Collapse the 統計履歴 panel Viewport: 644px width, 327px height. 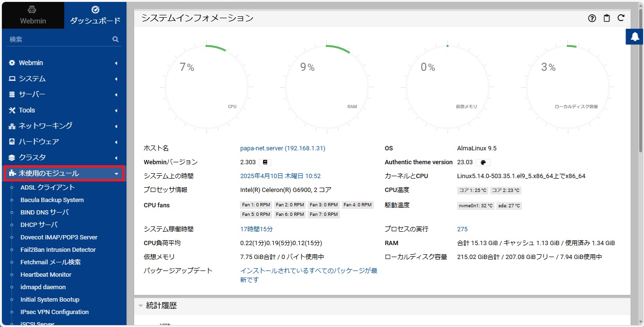(140, 305)
